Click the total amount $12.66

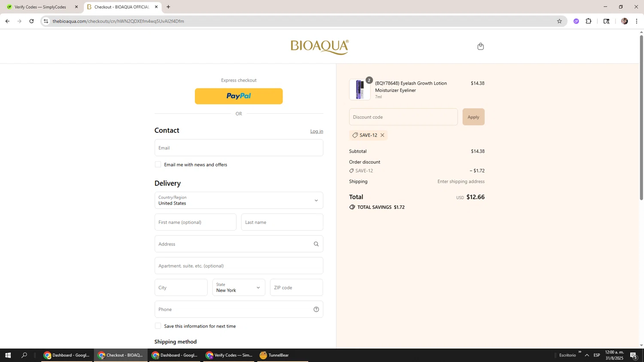[x=475, y=197]
